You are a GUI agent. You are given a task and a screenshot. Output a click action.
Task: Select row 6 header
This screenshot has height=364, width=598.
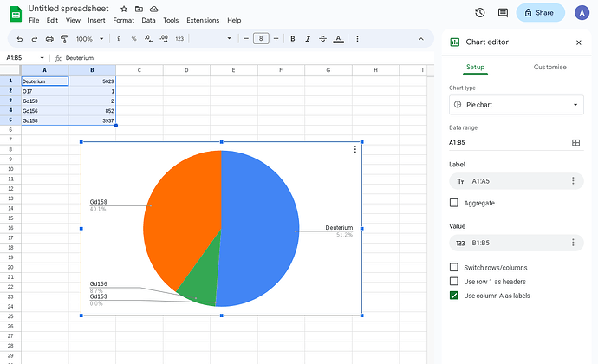tap(10, 130)
